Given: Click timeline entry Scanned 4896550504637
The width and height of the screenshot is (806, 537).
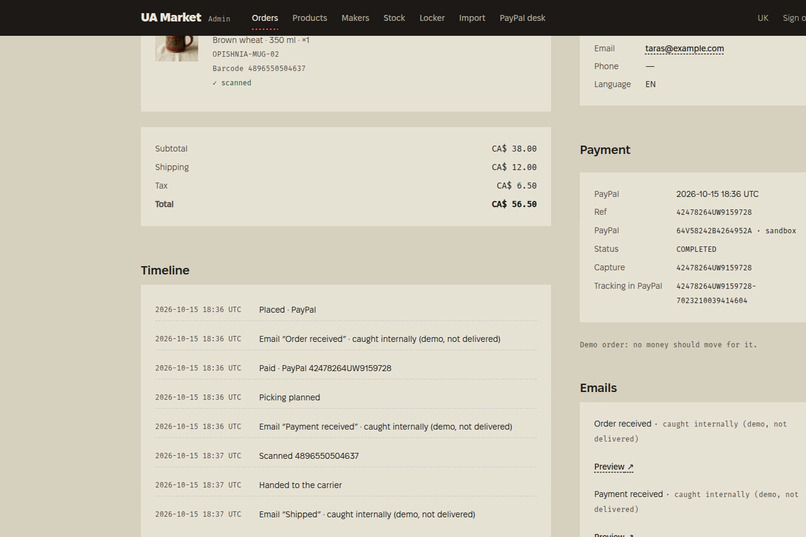Looking at the screenshot, I should [308, 456].
